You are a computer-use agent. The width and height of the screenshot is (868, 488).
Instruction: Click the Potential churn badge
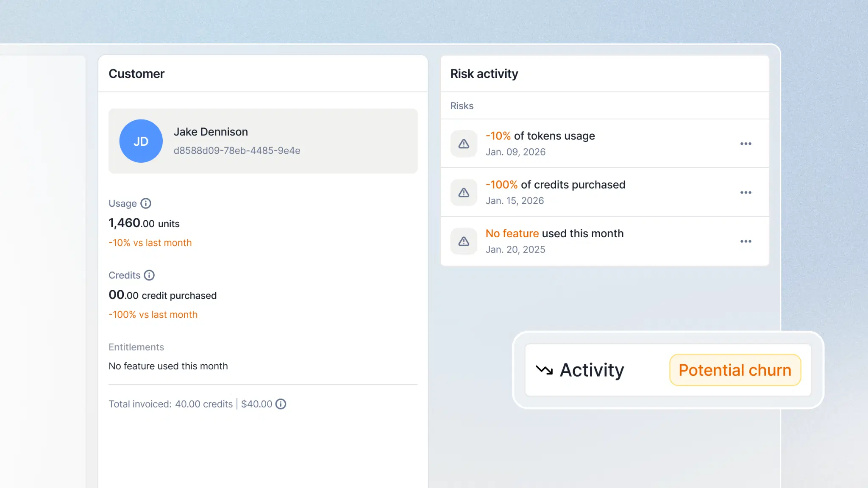(x=735, y=369)
